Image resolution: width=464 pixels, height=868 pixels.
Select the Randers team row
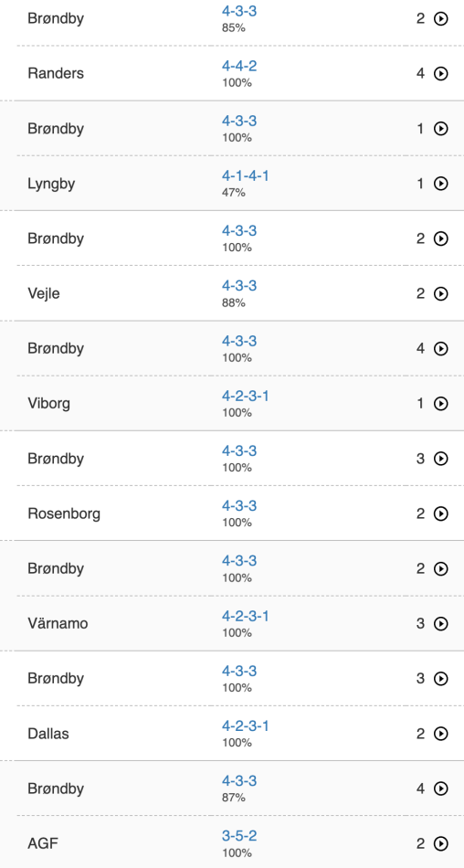pos(232,74)
